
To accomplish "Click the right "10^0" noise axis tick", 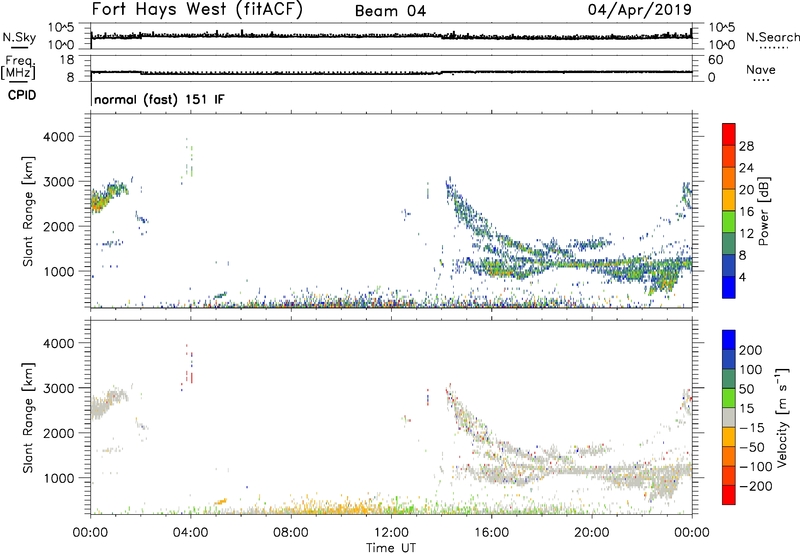I will tap(722, 45).
